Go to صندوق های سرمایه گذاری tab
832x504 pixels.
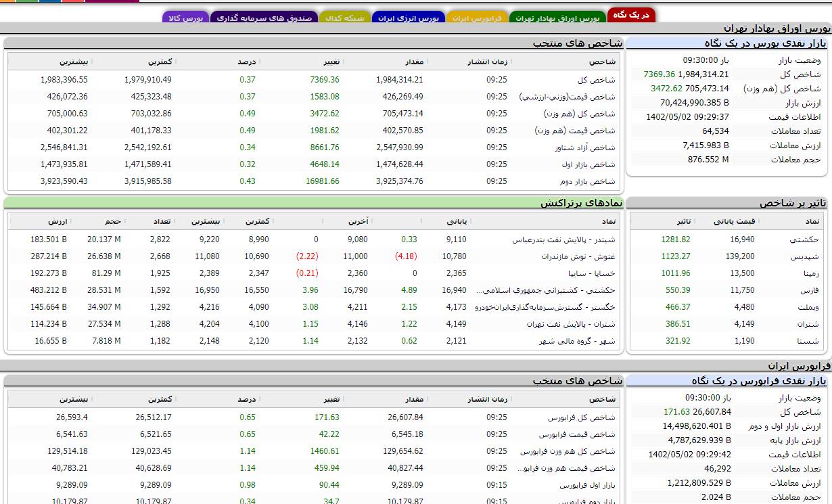click(264, 18)
